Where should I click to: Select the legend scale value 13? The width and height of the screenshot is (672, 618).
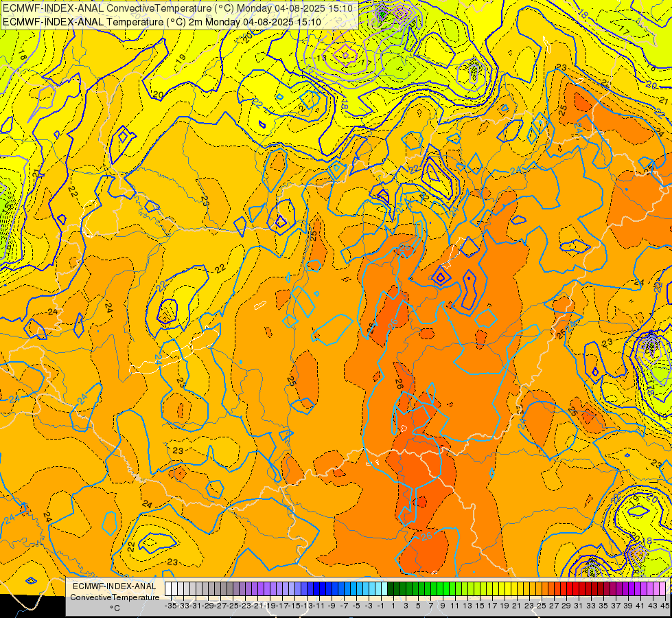(x=467, y=606)
